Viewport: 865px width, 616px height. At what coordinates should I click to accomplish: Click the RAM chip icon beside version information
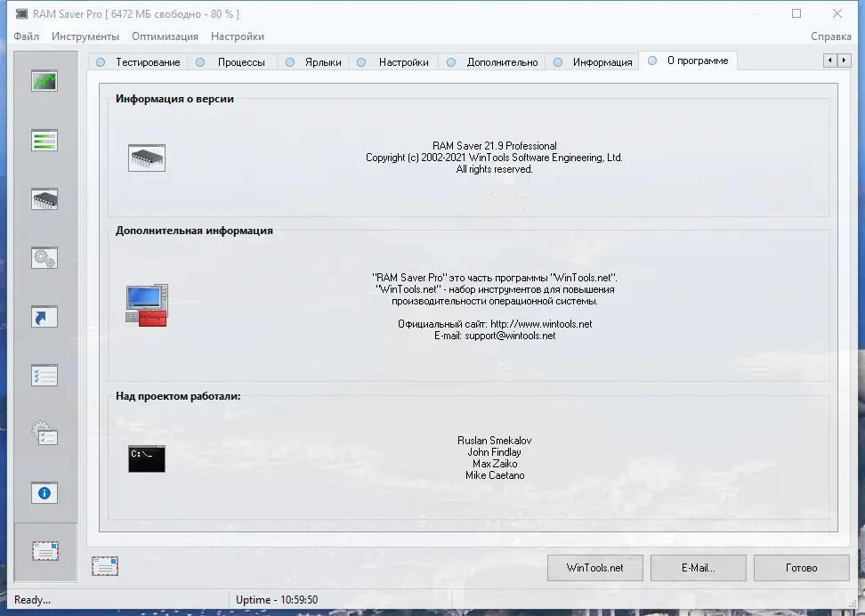[x=146, y=156]
